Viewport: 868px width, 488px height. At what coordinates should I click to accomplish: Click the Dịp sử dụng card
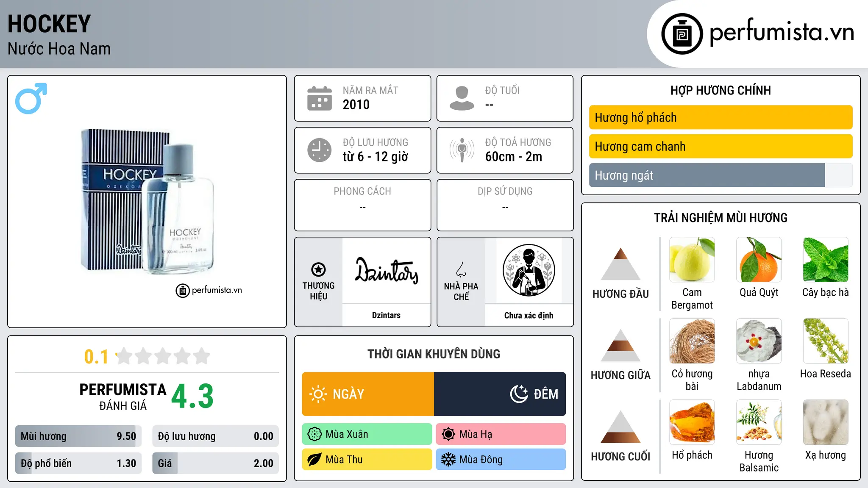pos(505,205)
